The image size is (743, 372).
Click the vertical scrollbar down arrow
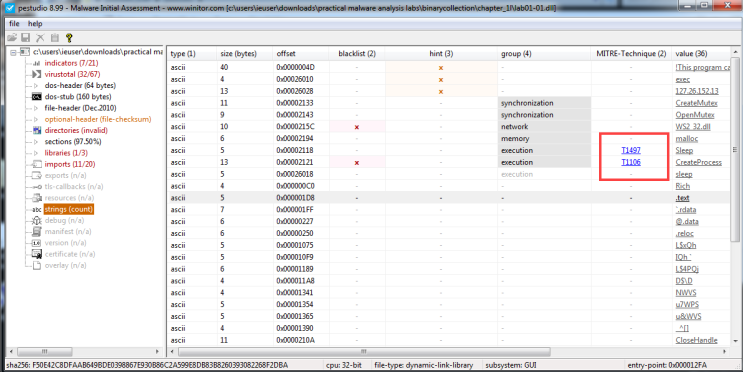735,340
